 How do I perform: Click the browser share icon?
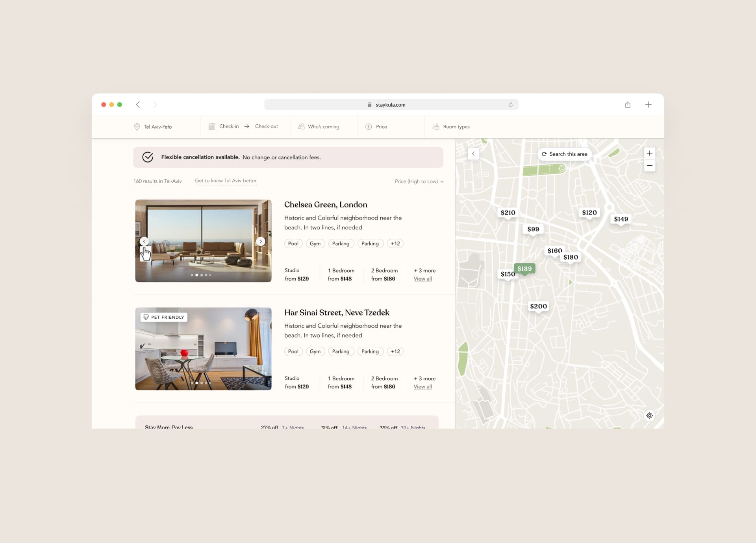point(628,105)
